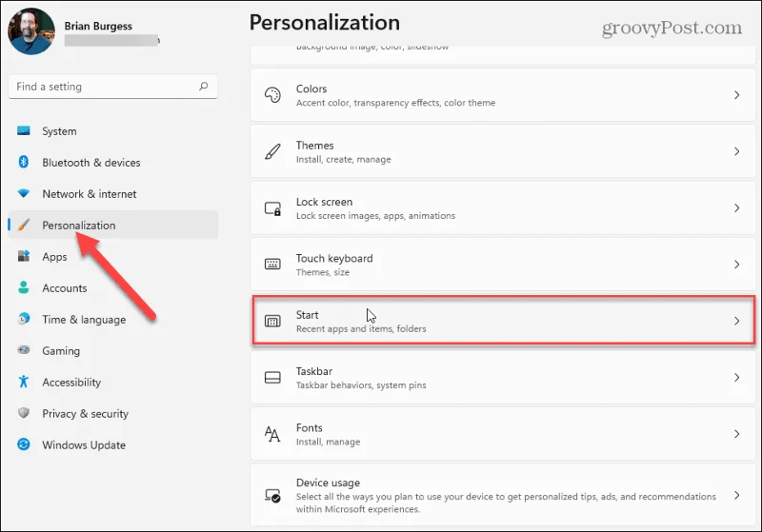Click the Fonts AA icon
762x532 pixels.
point(272,433)
